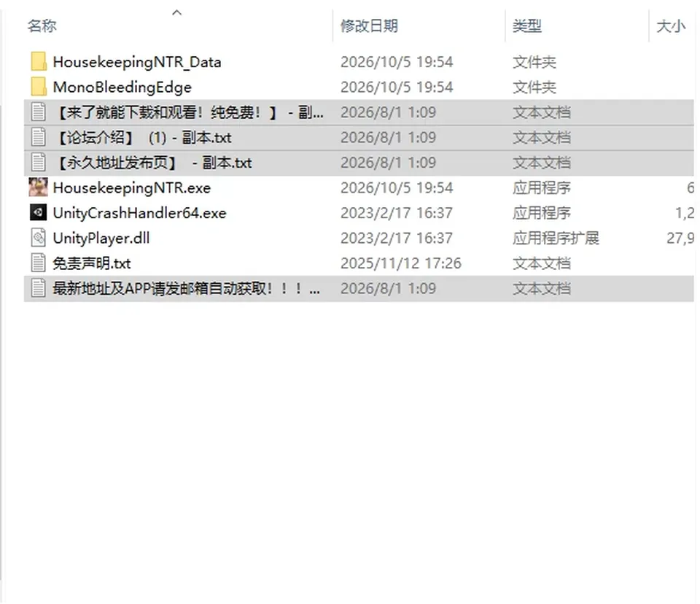Click the size value of UnityCrashHandler64.exe

(685, 213)
